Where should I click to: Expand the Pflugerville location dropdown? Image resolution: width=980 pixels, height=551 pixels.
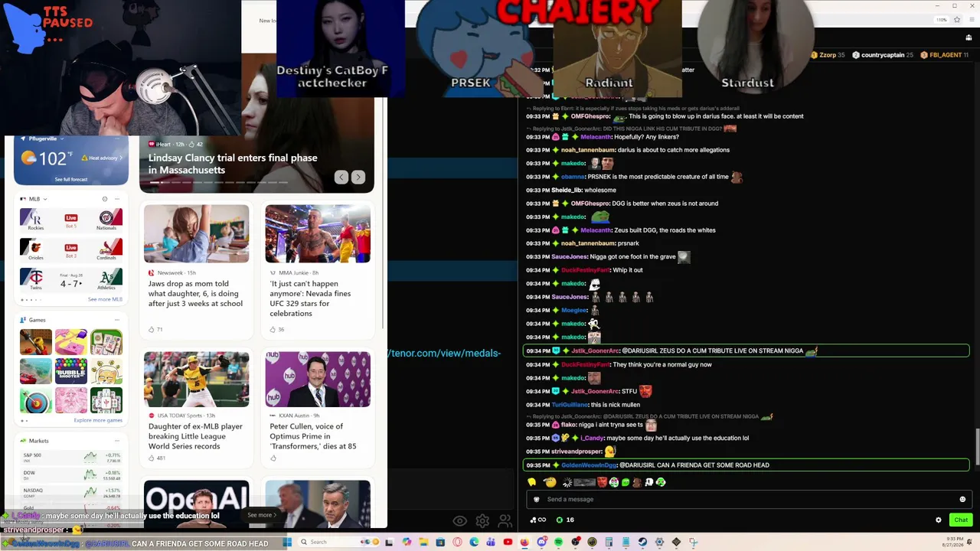[x=60, y=139]
